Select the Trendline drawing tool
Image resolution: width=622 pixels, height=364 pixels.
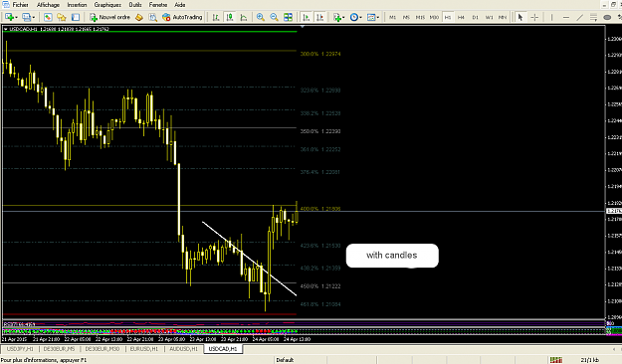point(579,17)
